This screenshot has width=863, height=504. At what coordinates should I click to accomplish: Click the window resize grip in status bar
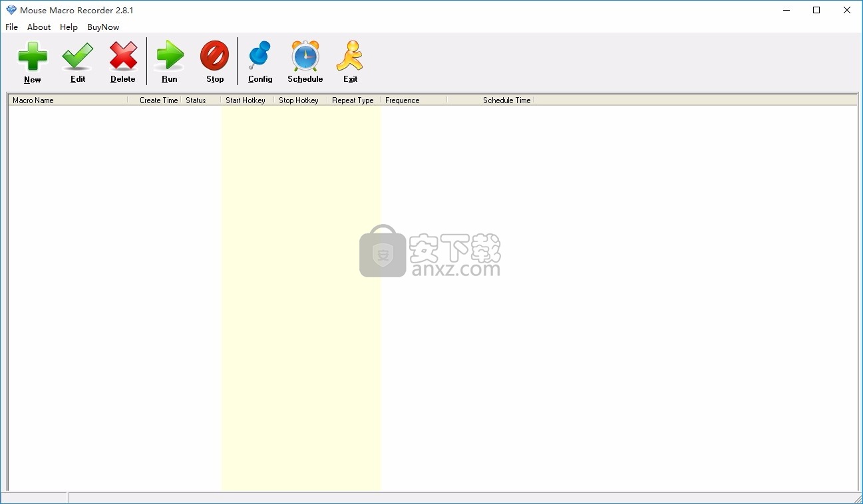click(x=858, y=499)
